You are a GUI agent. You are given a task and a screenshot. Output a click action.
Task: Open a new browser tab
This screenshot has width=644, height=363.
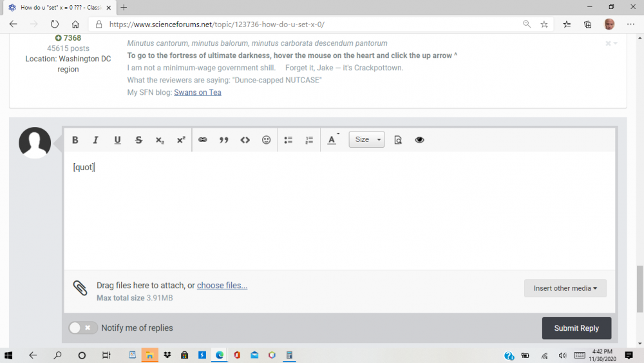(124, 7)
